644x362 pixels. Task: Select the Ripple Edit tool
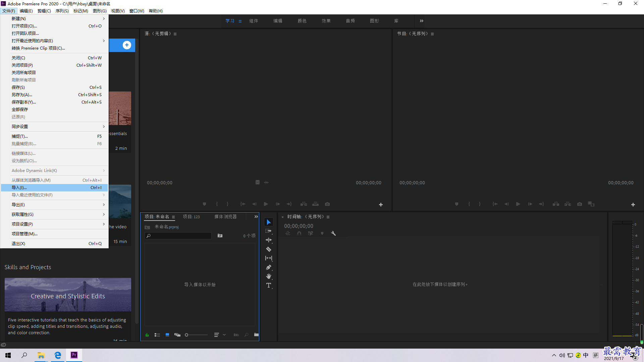click(x=269, y=240)
